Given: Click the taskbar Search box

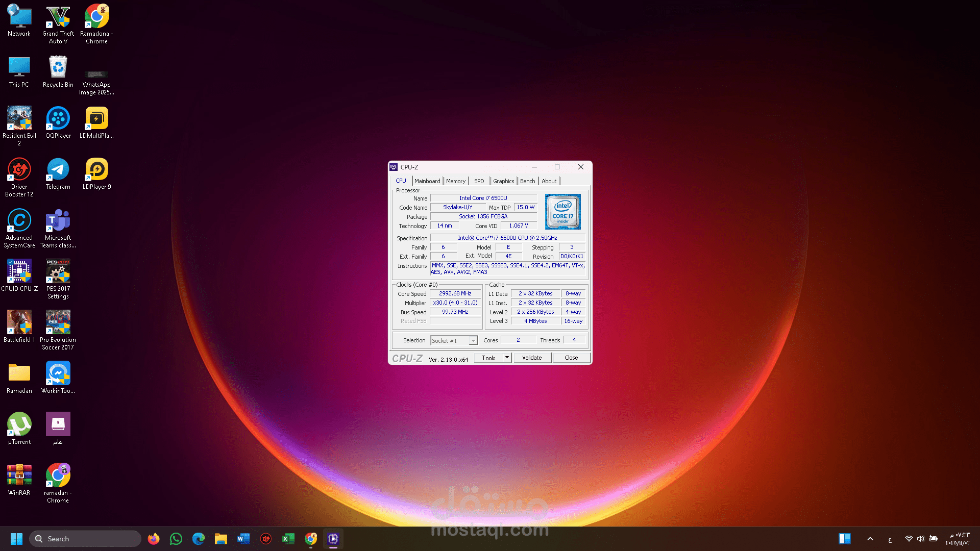Looking at the screenshot, I should [85, 539].
